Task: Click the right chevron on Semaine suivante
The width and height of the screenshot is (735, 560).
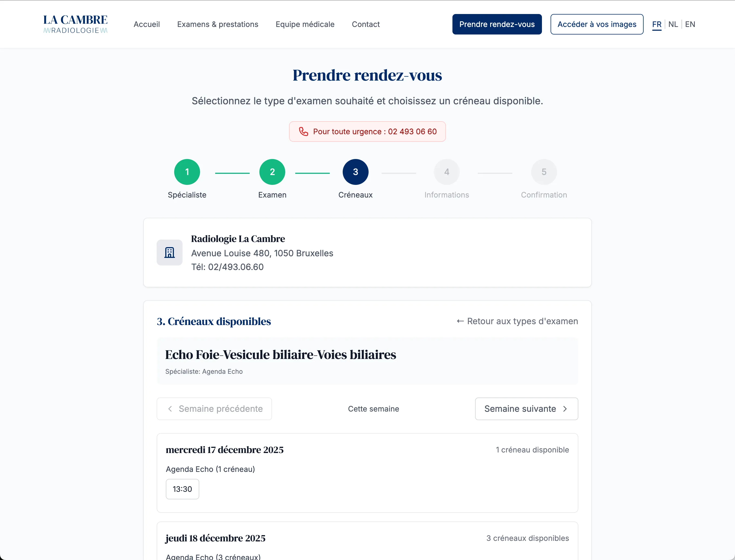Action: (566, 408)
